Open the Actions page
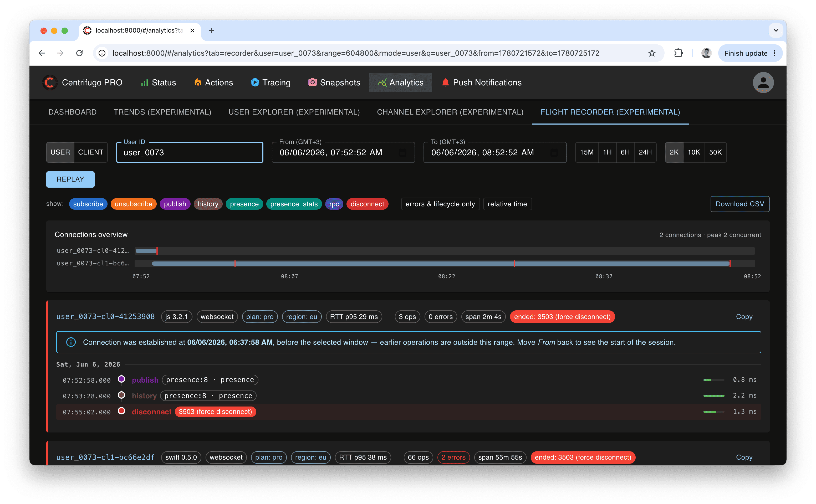 tap(213, 82)
